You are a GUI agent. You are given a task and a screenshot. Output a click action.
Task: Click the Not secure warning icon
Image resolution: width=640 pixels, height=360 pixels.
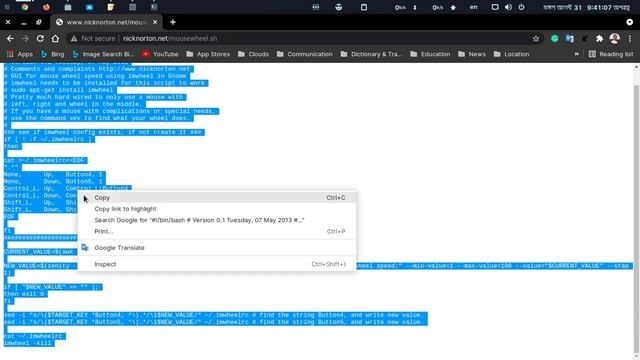[x=74, y=38]
